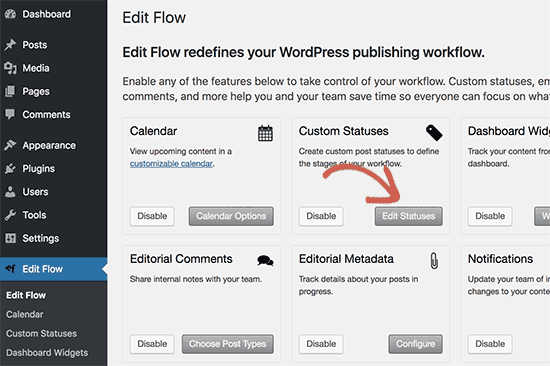Image resolution: width=550 pixels, height=366 pixels.
Task: Click the Edit Statuses button
Action: (409, 216)
